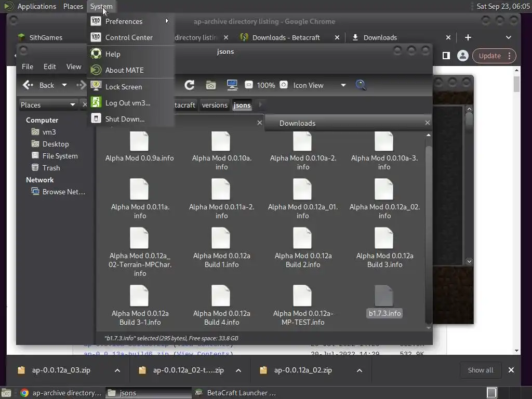
Task: Open the Chrome profile avatar icon
Action: 462,56
